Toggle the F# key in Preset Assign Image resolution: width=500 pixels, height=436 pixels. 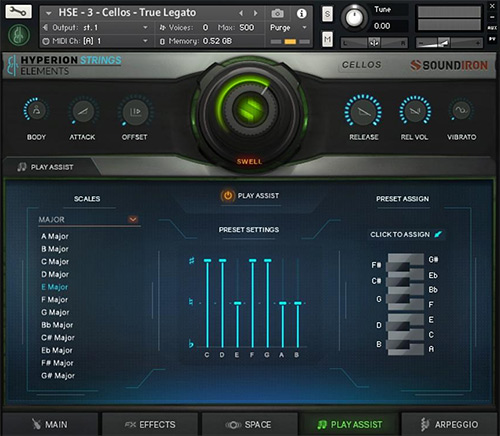pos(397,266)
